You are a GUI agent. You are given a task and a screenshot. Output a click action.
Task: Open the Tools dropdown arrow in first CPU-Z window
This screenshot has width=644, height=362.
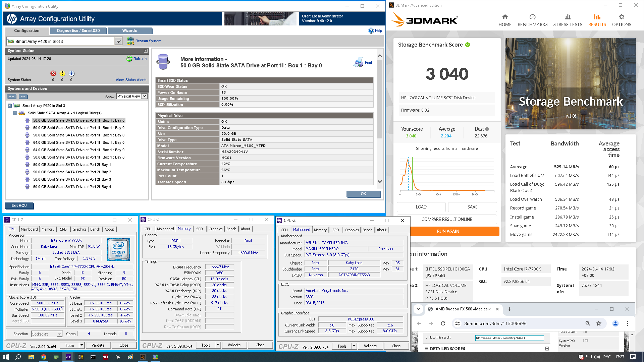[x=81, y=345]
